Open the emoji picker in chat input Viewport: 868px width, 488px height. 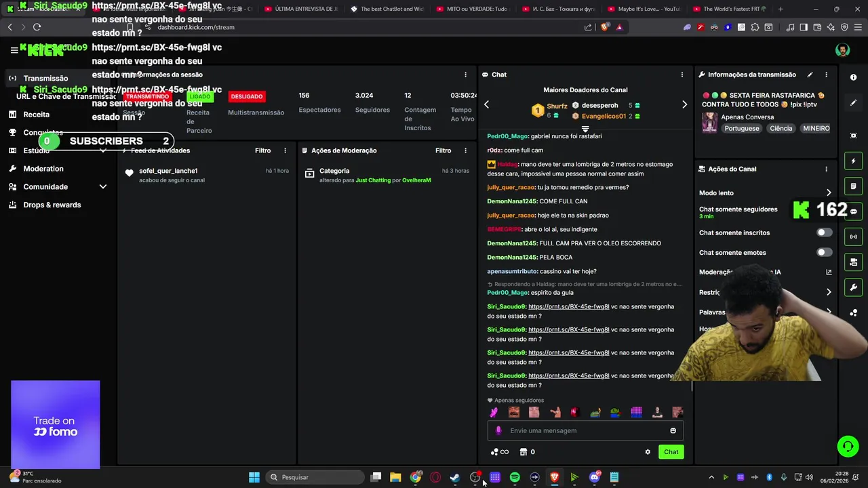[x=673, y=430]
